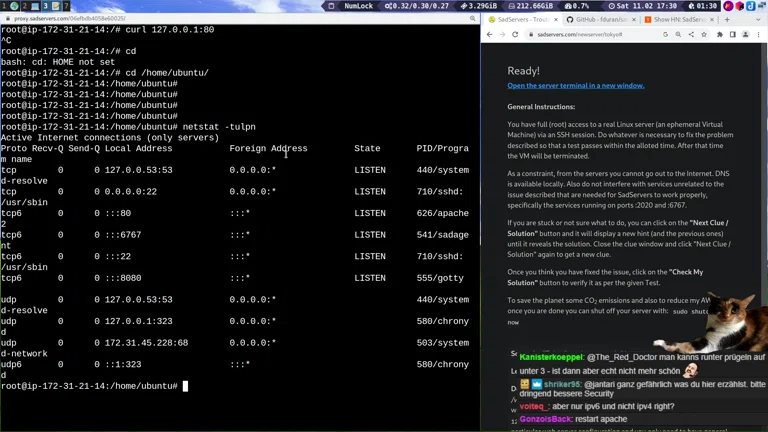Toggle the browser side panel
This screenshot has height=432, width=768.
733,35
